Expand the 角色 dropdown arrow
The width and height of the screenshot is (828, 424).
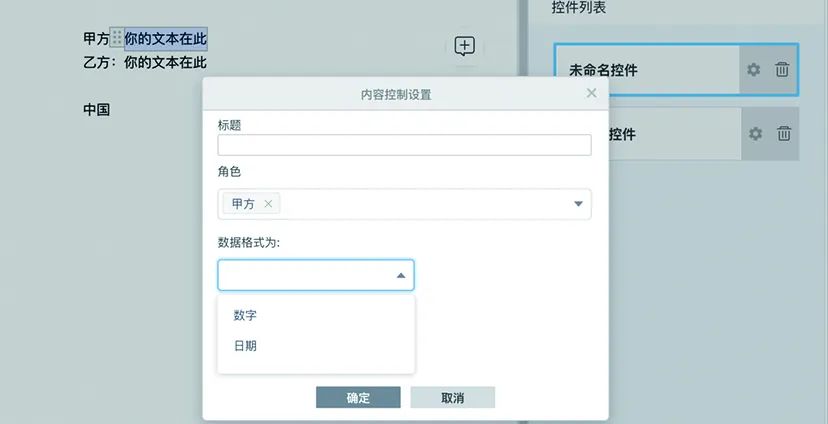point(578,204)
